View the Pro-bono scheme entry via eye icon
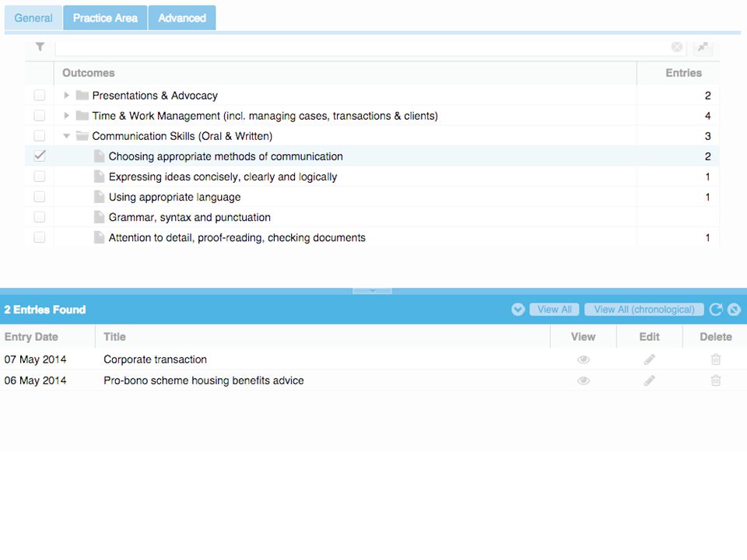Viewport: 747px width, 560px height. [583, 380]
